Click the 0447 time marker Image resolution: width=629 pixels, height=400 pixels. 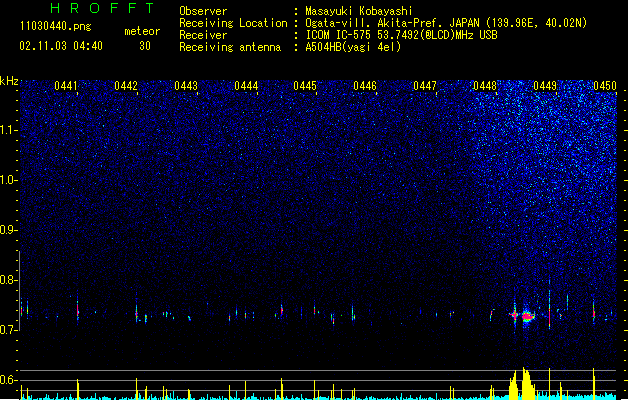tap(425, 86)
